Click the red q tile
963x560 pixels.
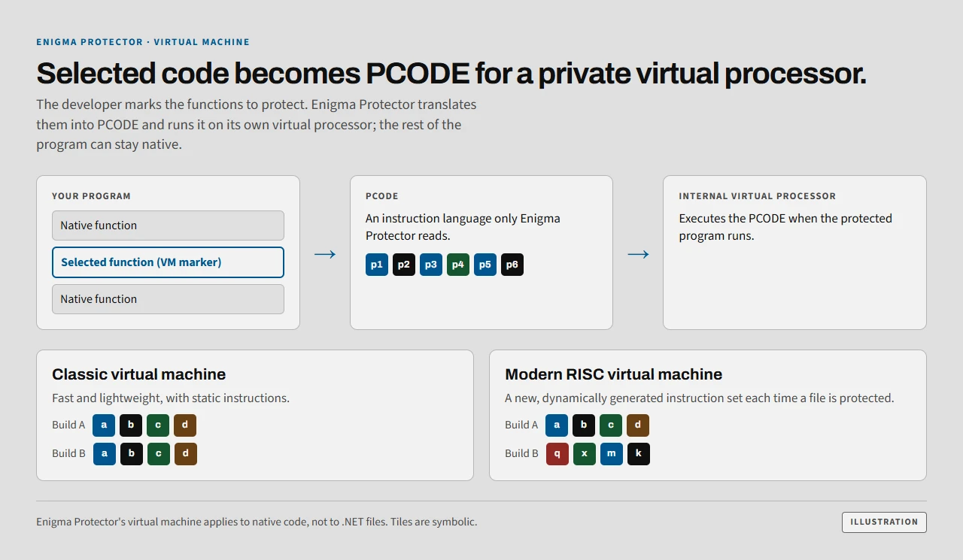click(557, 454)
